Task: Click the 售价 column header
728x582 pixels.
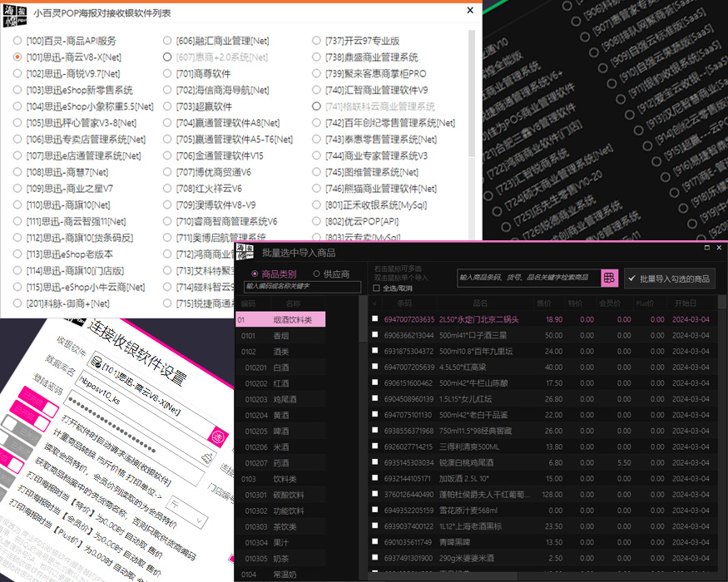Action: point(543,303)
